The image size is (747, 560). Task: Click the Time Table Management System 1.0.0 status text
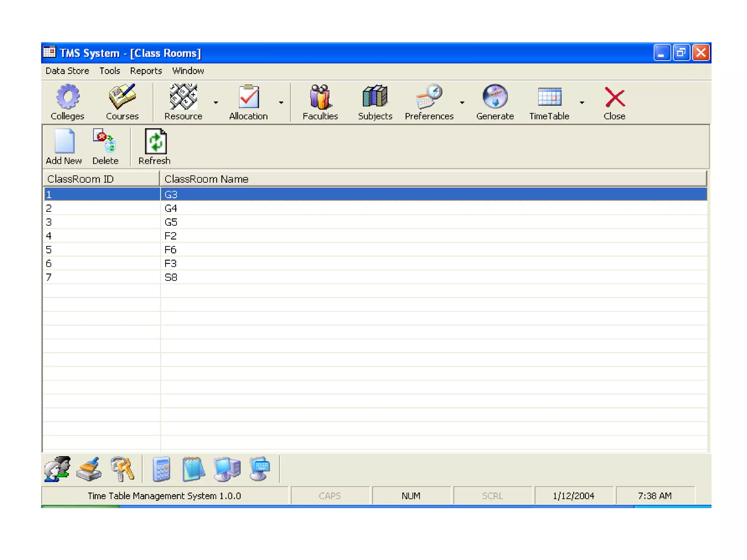[165, 496]
